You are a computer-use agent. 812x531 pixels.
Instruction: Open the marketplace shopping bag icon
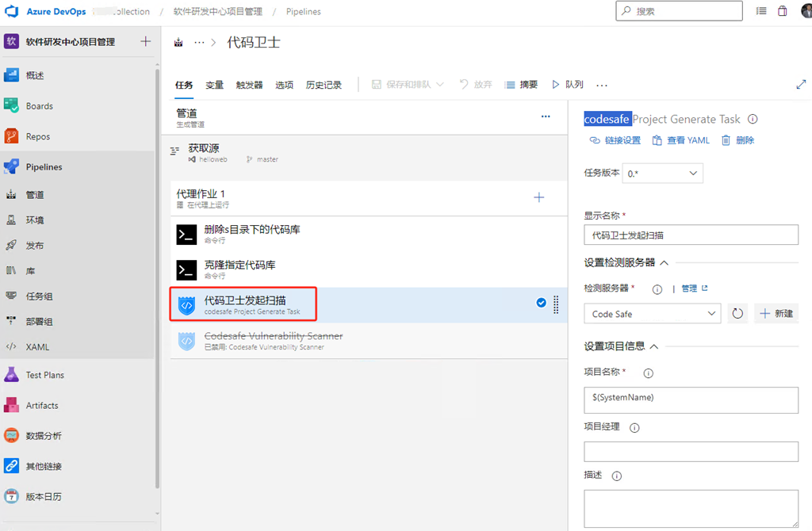[x=783, y=11]
